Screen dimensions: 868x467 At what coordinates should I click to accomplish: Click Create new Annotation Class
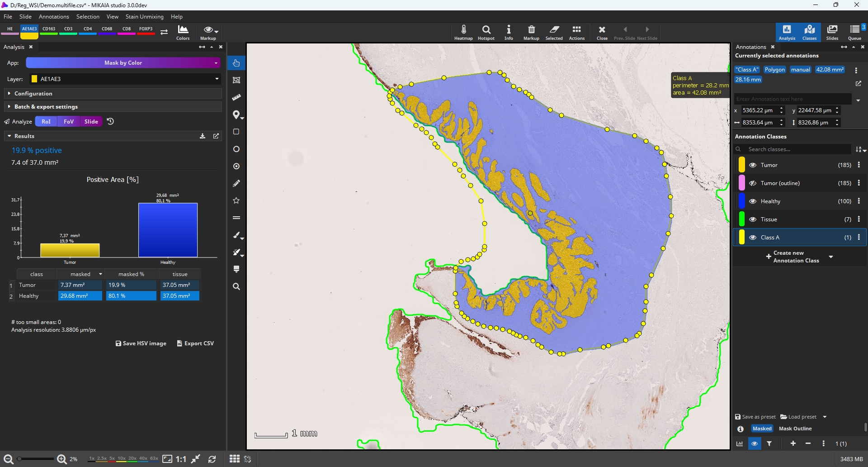click(795, 257)
